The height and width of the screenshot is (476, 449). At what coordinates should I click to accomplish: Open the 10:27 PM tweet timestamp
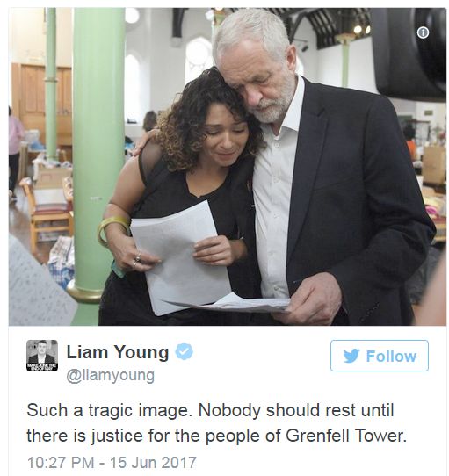(61, 462)
